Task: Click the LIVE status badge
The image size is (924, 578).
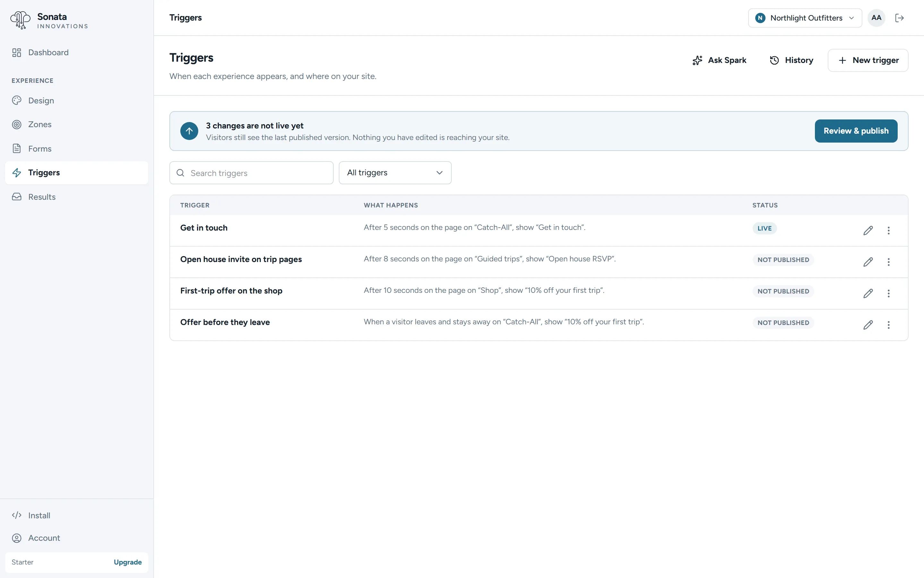Action: tap(765, 228)
